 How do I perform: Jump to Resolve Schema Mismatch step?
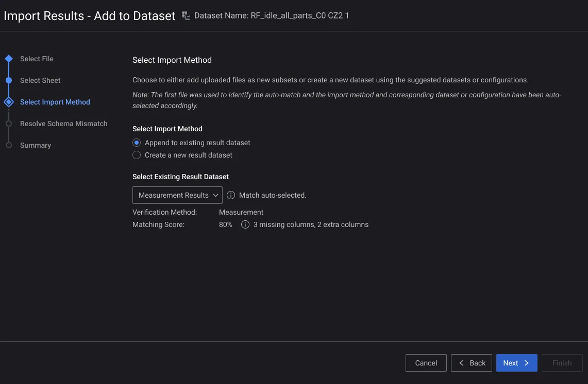click(64, 124)
